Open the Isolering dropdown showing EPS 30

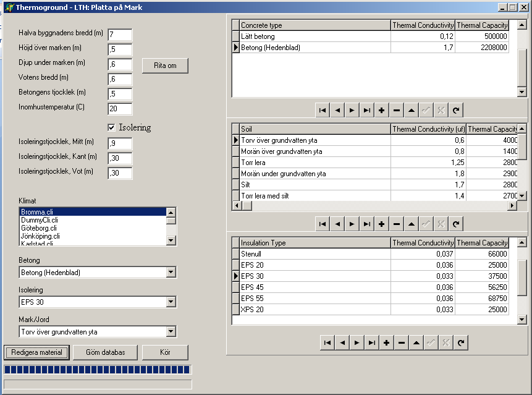(171, 302)
